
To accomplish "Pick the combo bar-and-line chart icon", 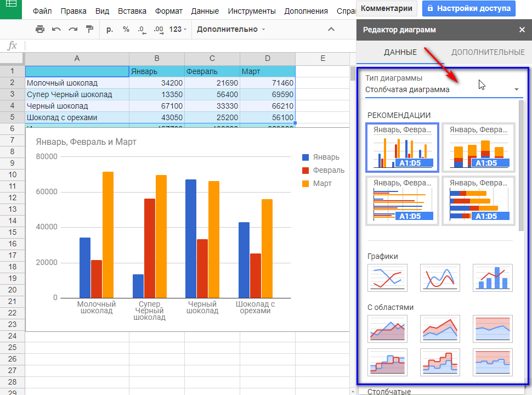I will pyautogui.click(x=493, y=278).
